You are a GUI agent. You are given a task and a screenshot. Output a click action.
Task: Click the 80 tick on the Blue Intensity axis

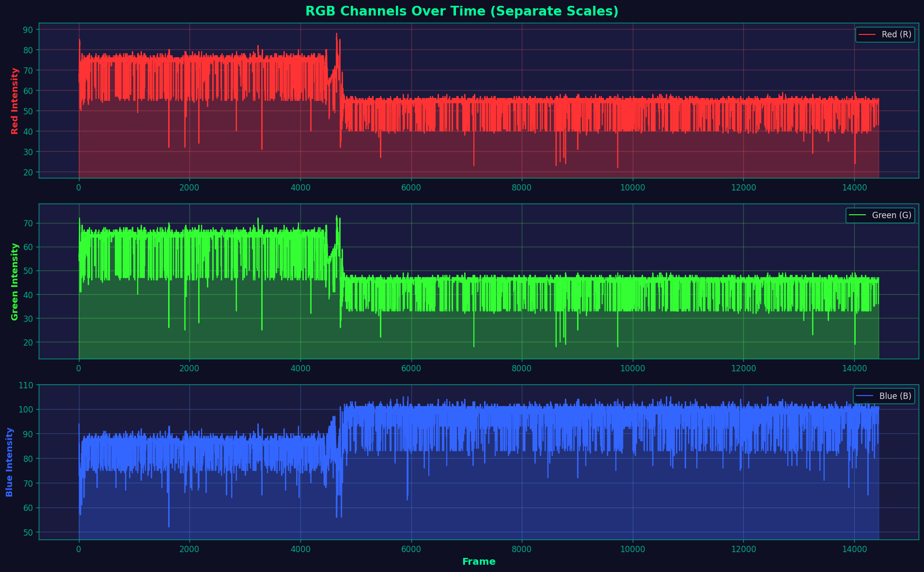(28, 459)
